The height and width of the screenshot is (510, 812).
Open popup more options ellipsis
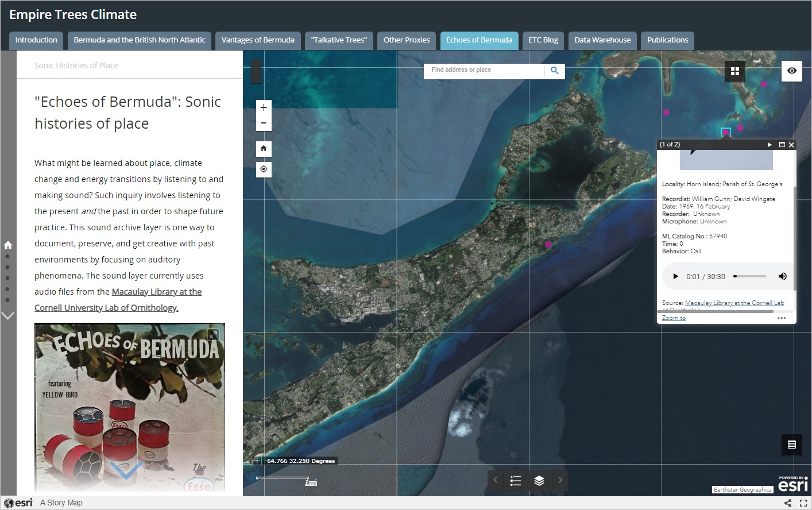pos(782,318)
